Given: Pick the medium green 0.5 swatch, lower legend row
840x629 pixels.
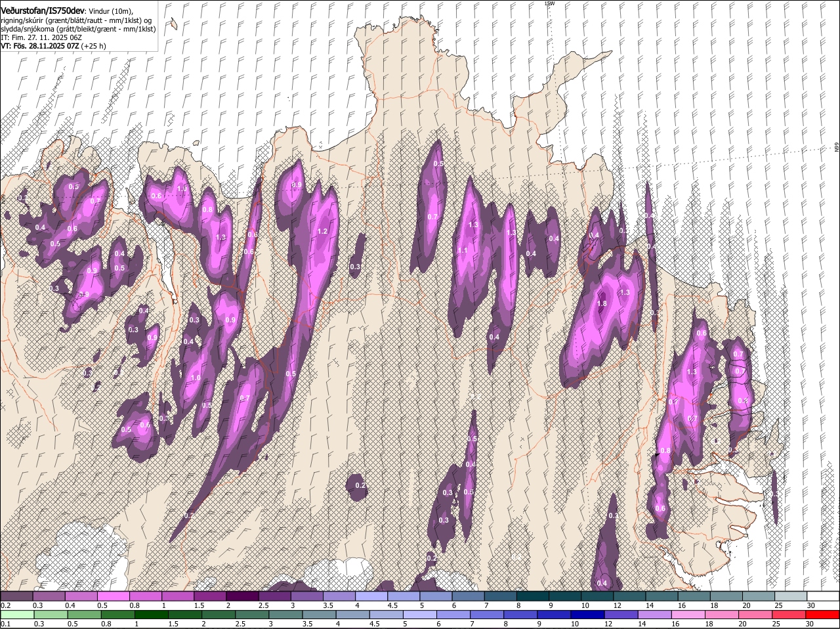Looking at the screenshot, I should pos(85,615).
